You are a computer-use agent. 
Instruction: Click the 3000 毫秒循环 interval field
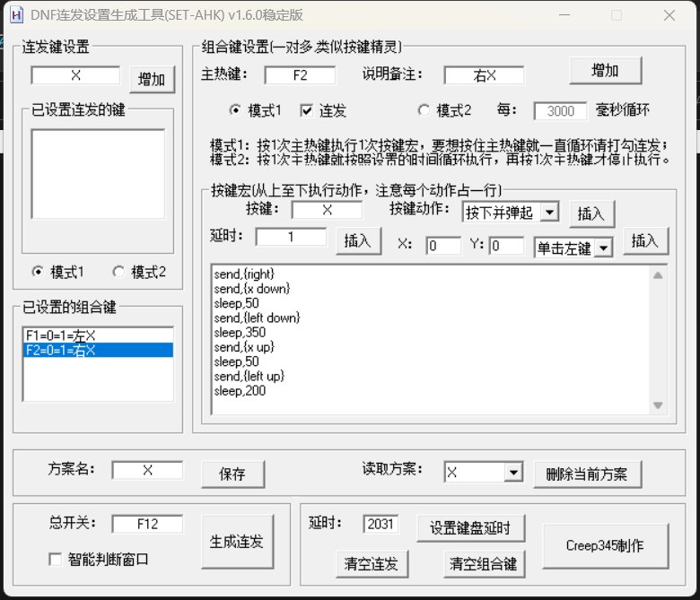click(560, 111)
